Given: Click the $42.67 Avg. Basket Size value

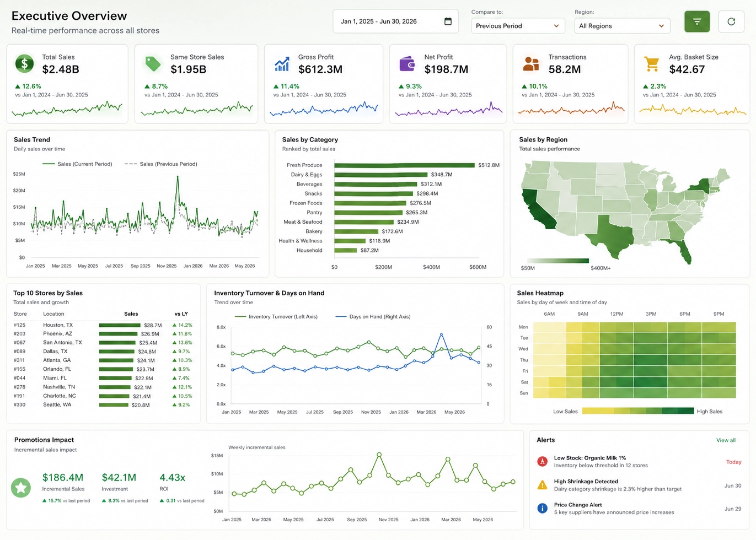Looking at the screenshot, I should click(687, 69).
